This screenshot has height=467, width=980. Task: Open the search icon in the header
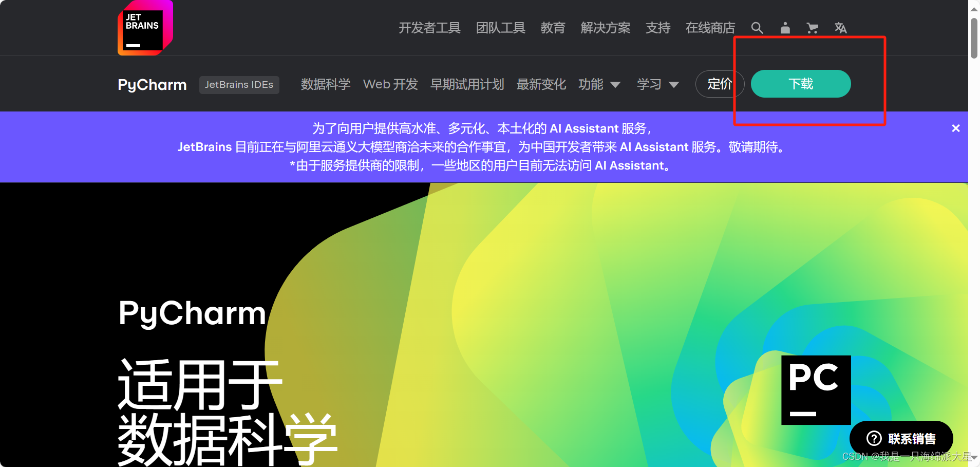pos(757,28)
